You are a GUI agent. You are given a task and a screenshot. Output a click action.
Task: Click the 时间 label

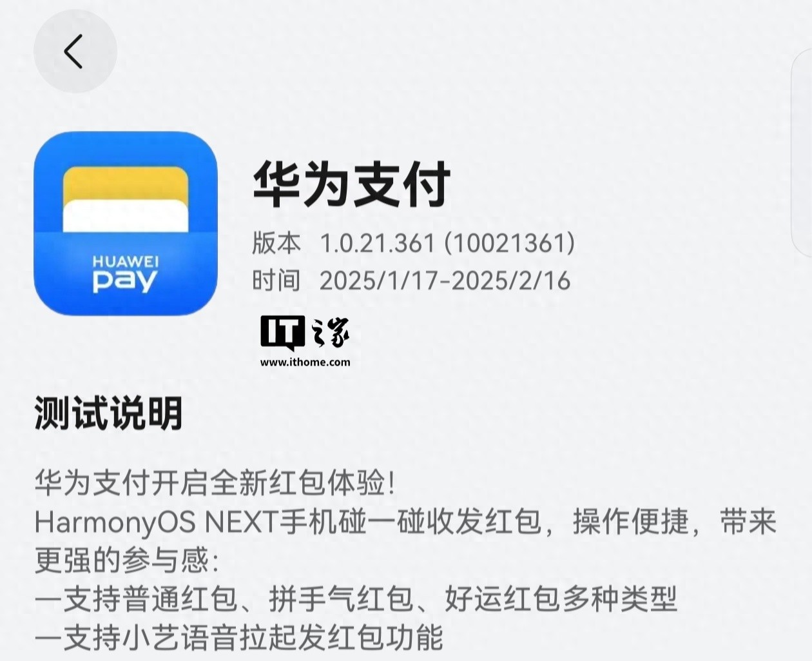[276, 281]
